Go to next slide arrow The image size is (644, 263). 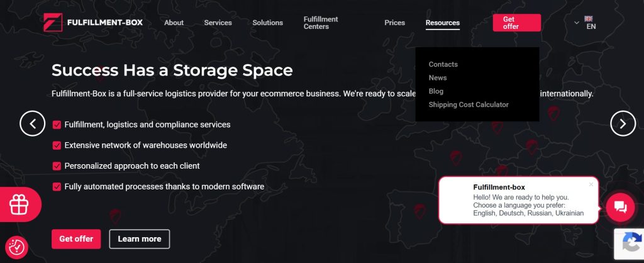tap(623, 123)
